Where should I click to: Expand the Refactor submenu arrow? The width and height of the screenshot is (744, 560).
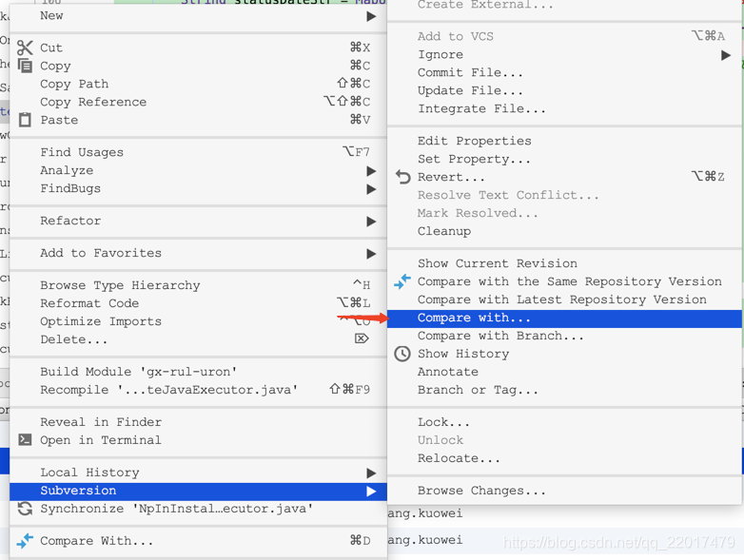point(371,222)
